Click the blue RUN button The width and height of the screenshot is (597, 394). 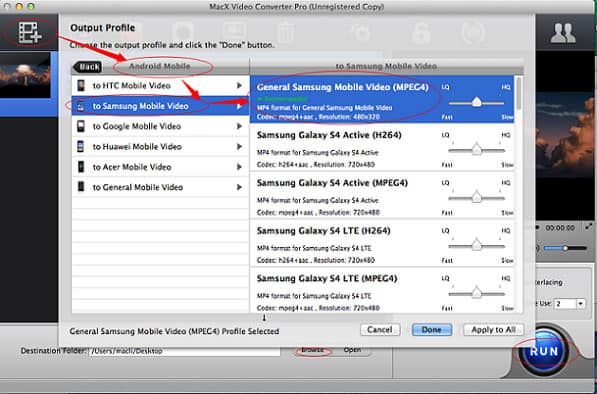coord(543,351)
